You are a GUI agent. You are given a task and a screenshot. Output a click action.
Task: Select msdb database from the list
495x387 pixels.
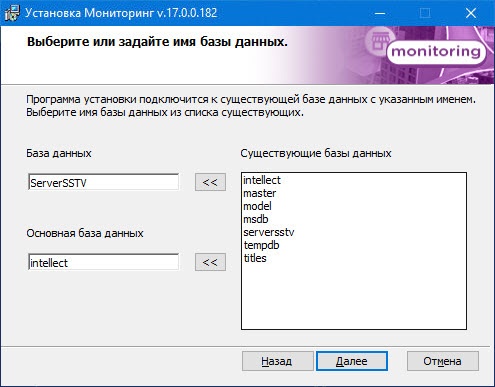(256, 219)
